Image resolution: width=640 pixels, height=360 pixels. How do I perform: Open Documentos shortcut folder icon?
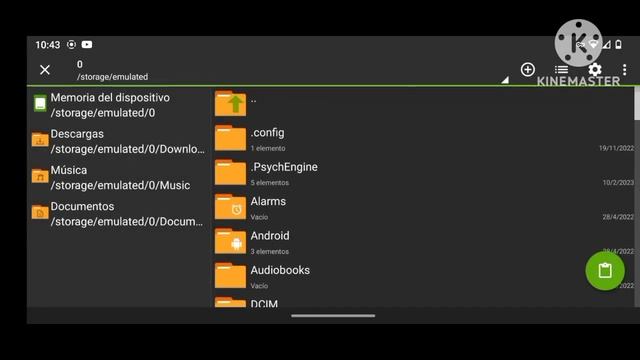point(40,211)
